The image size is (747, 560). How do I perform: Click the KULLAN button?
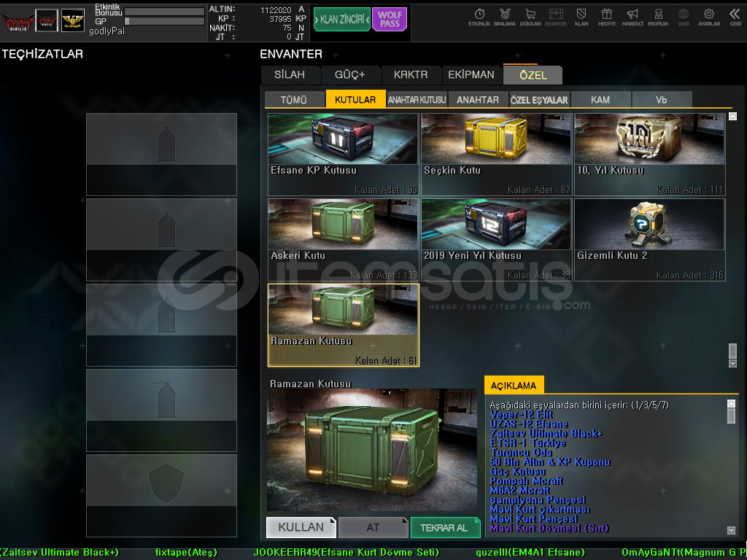[301, 527]
